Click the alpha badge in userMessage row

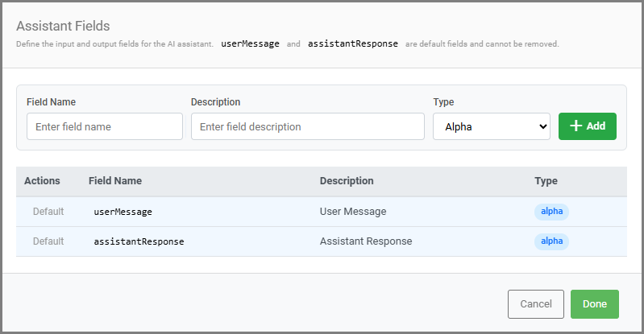point(551,212)
